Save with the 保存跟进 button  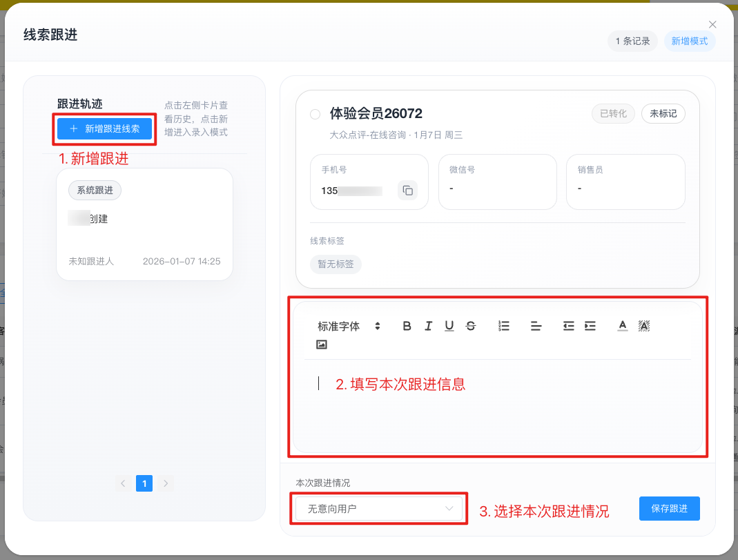click(x=669, y=508)
